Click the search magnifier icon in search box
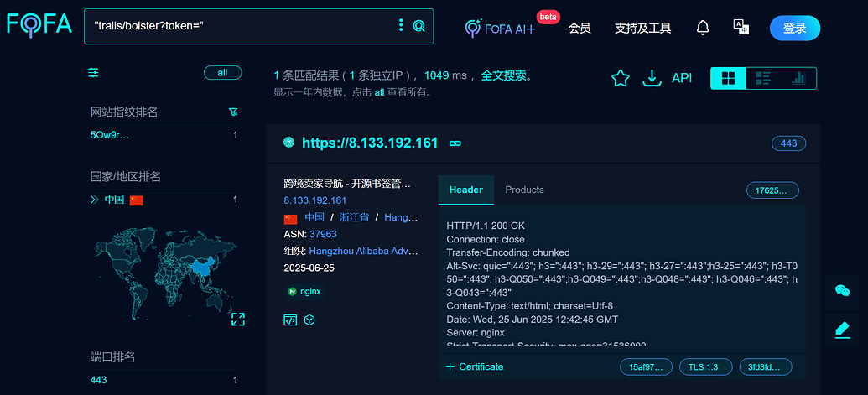This screenshot has width=868, height=395. point(419,26)
